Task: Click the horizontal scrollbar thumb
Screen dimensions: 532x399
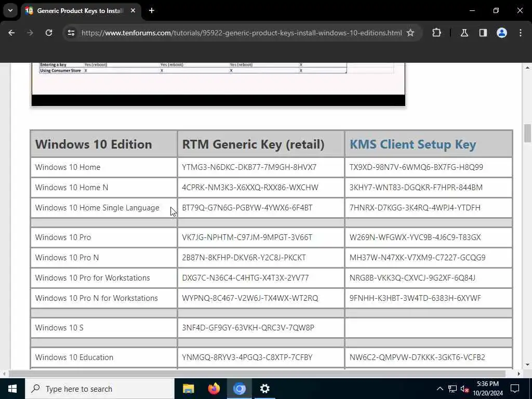Action: coord(257,374)
